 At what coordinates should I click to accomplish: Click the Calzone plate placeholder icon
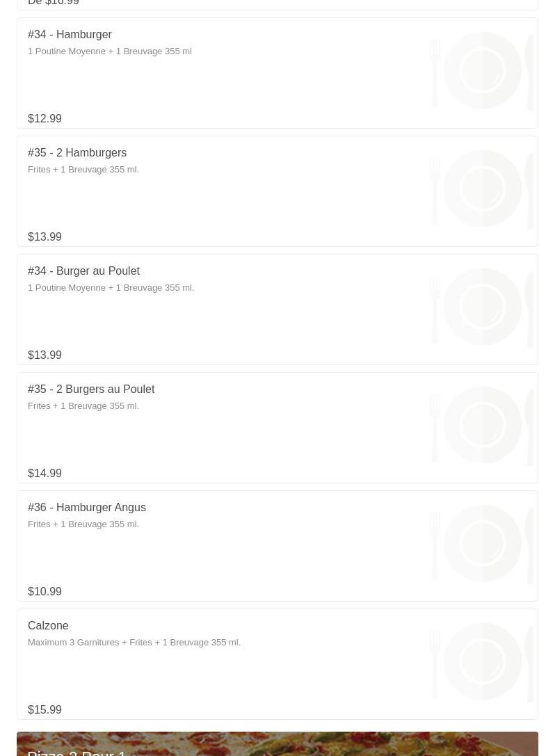click(481, 661)
